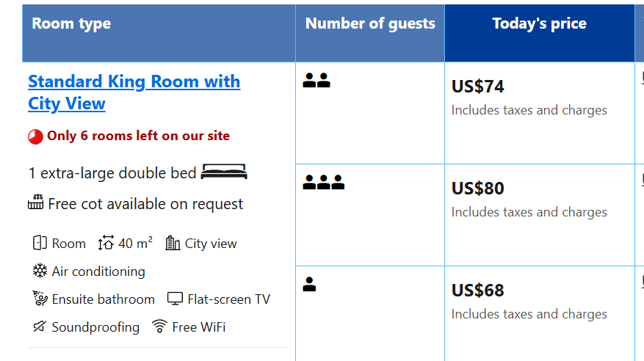This screenshot has width=644, height=361.
Task: Click the two-guest occupancy icon
Action: tap(316, 80)
